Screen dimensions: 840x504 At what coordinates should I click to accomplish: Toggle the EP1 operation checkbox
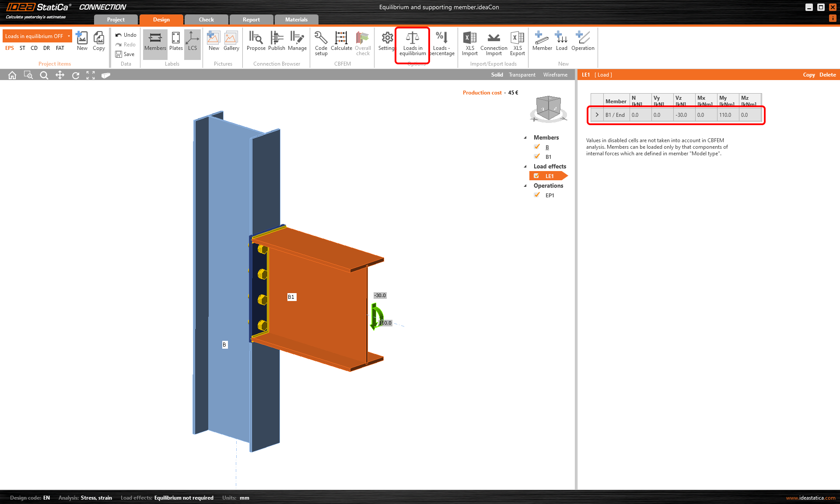click(x=537, y=195)
